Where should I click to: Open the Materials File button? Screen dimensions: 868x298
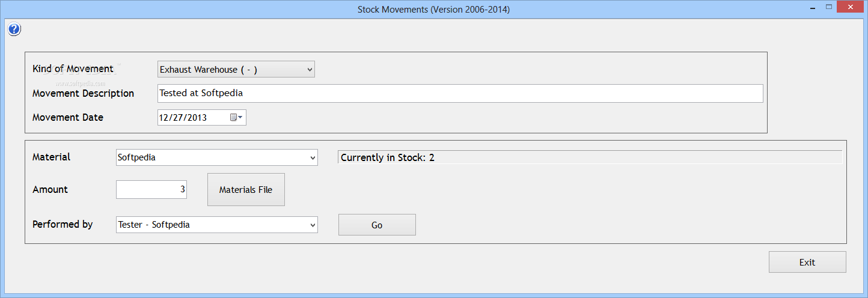[246, 190]
